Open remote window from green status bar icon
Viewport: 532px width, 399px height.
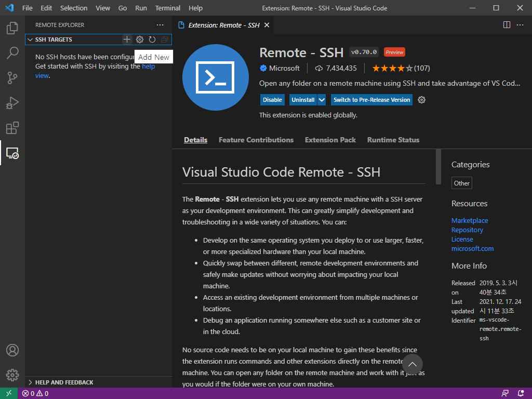tap(8, 393)
